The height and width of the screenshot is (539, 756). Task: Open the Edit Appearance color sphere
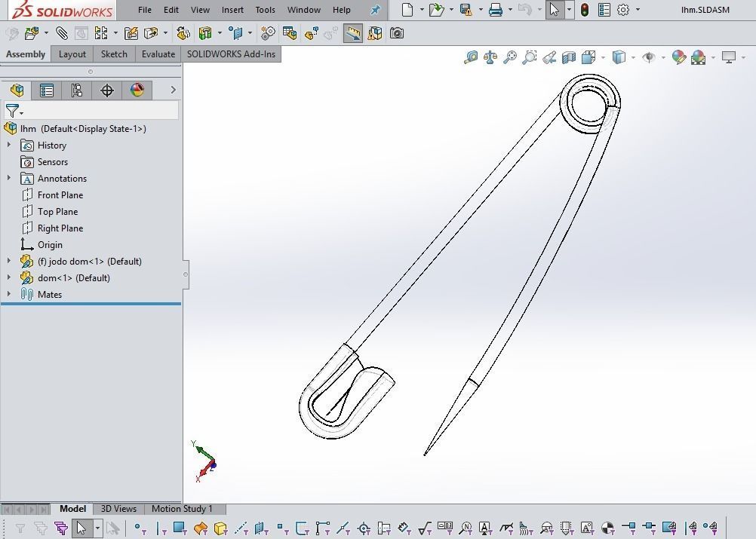click(x=678, y=57)
